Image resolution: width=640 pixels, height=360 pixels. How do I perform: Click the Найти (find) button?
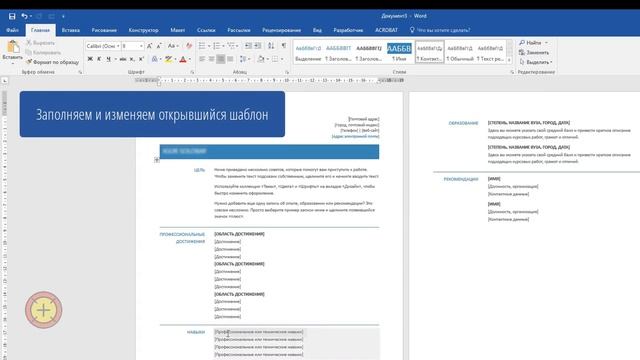530,43
